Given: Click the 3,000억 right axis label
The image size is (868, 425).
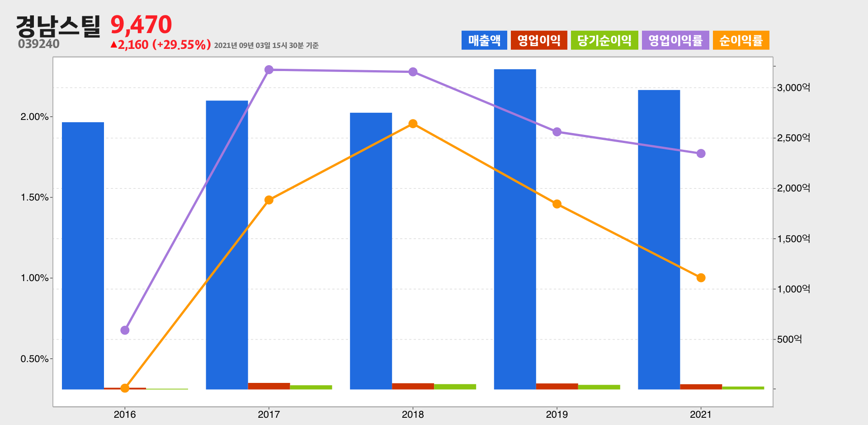Looking at the screenshot, I should pyautogui.click(x=793, y=88).
